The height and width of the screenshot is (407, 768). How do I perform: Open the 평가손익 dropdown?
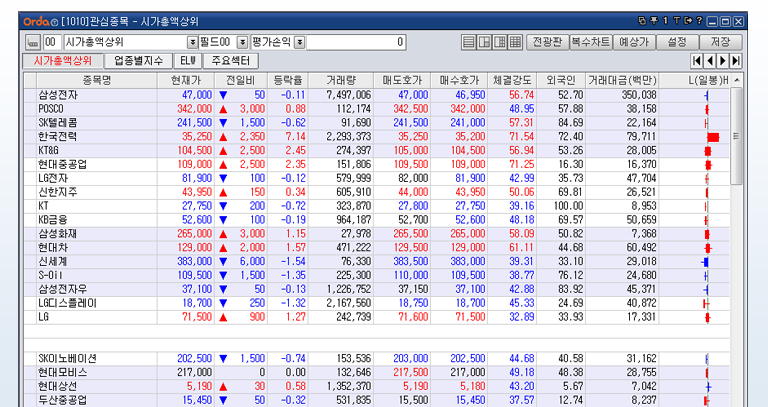coord(299,43)
